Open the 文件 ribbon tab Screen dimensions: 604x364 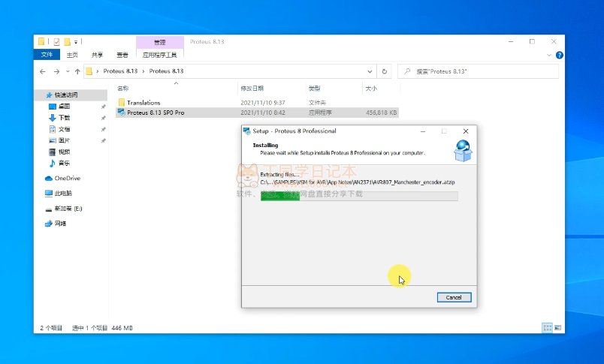(x=47, y=55)
